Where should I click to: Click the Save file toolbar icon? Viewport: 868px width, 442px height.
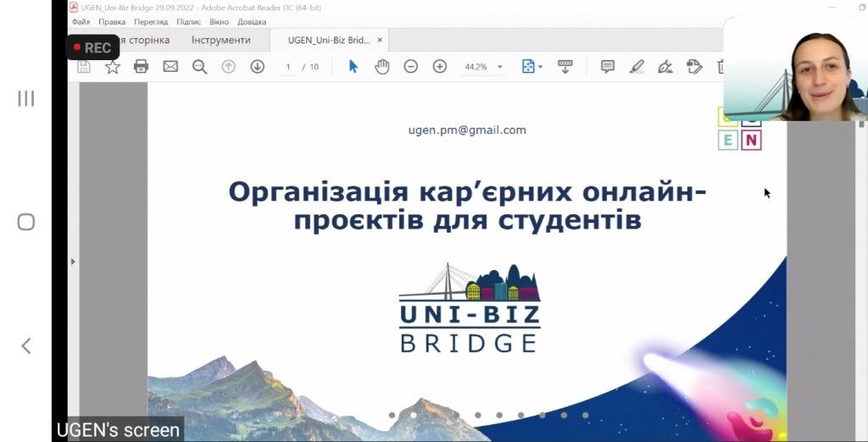point(84,67)
